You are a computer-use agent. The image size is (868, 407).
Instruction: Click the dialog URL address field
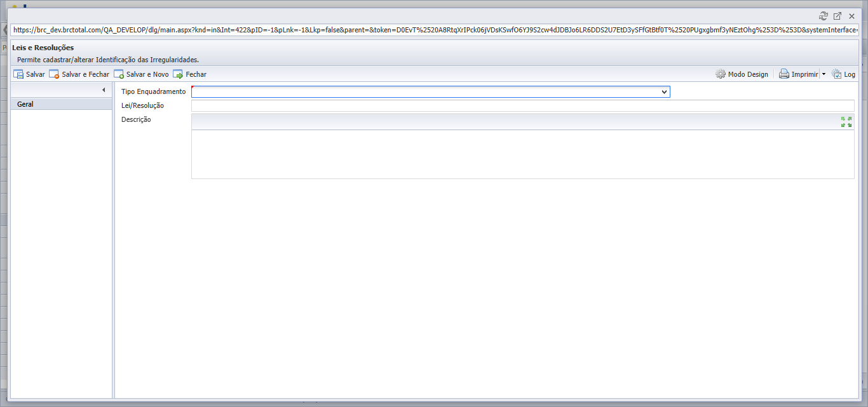[x=435, y=30]
